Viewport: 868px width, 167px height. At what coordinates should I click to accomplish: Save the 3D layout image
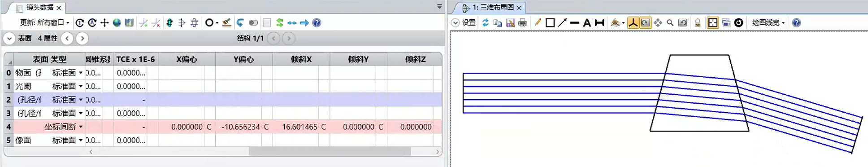[510, 22]
